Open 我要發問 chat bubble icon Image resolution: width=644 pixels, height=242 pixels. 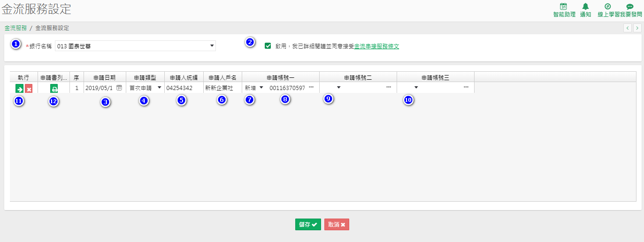point(630,7)
